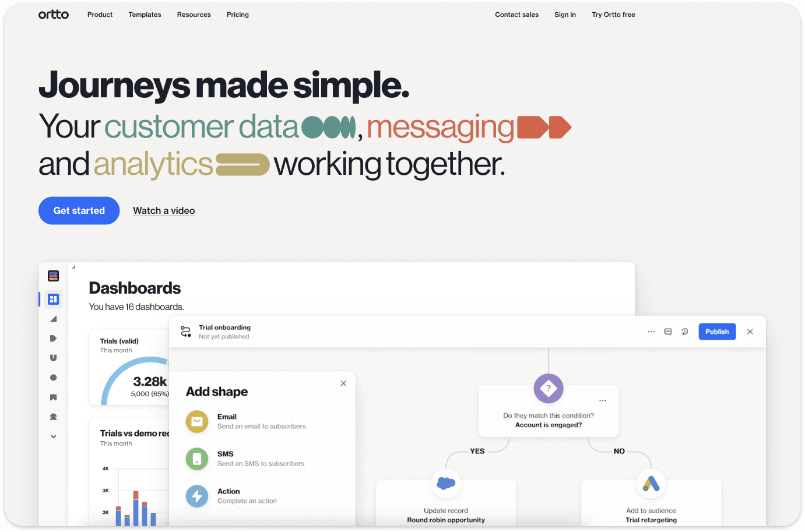Image resolution: width=805 pixels, height=532 pixels.
Task: Click Try Ortto free
Action: point(614,15)
